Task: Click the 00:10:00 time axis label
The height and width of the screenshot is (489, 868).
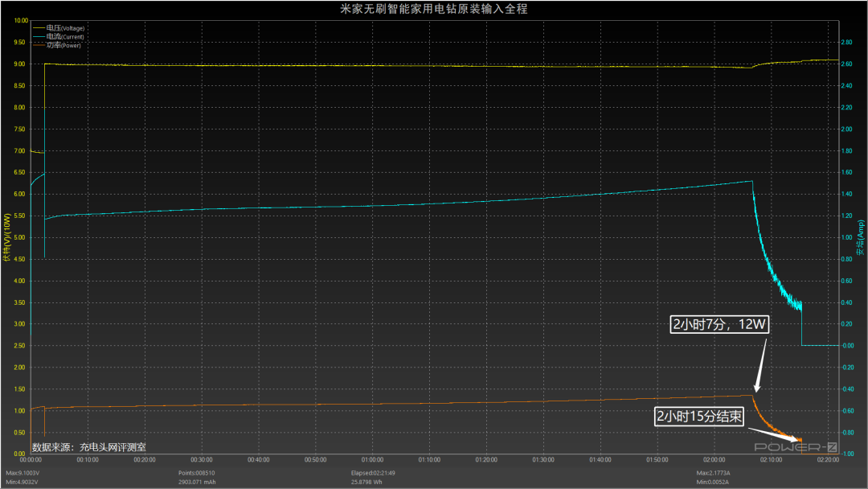Action: 88,460
